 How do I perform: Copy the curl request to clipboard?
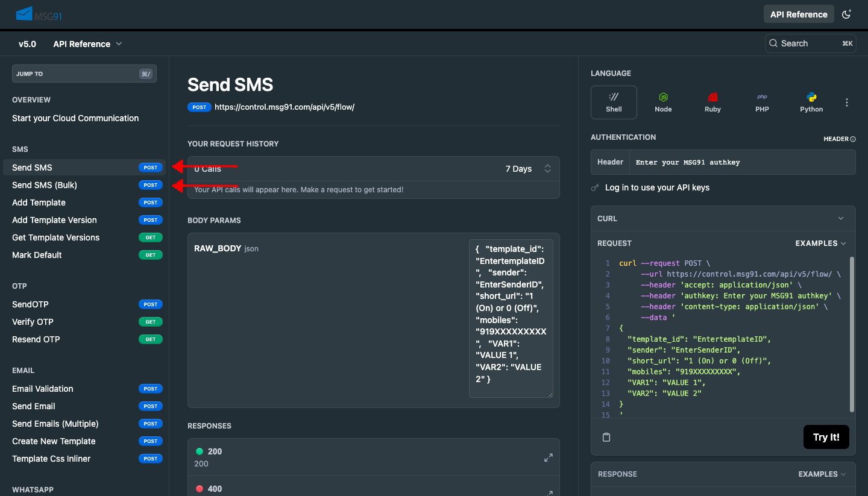(x=606, y=437)
